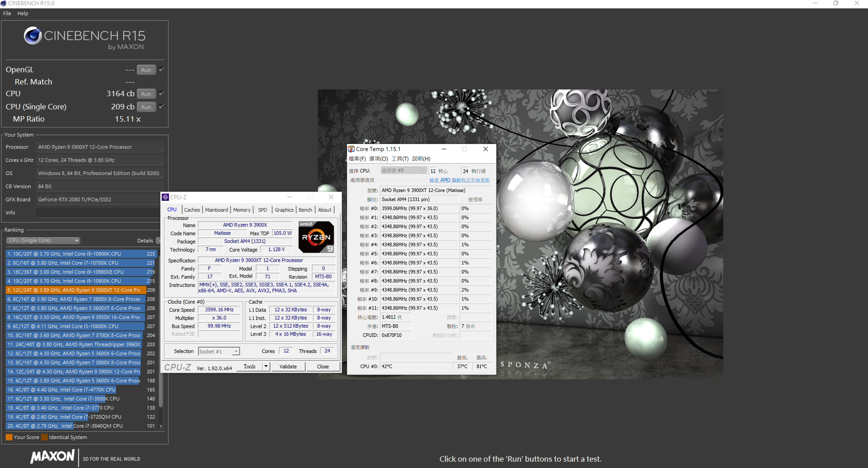Click the CPU #0 42°C temperature reading
This screenshot has height=468, width=868.
pyautogui.click(x=416, y=367)
